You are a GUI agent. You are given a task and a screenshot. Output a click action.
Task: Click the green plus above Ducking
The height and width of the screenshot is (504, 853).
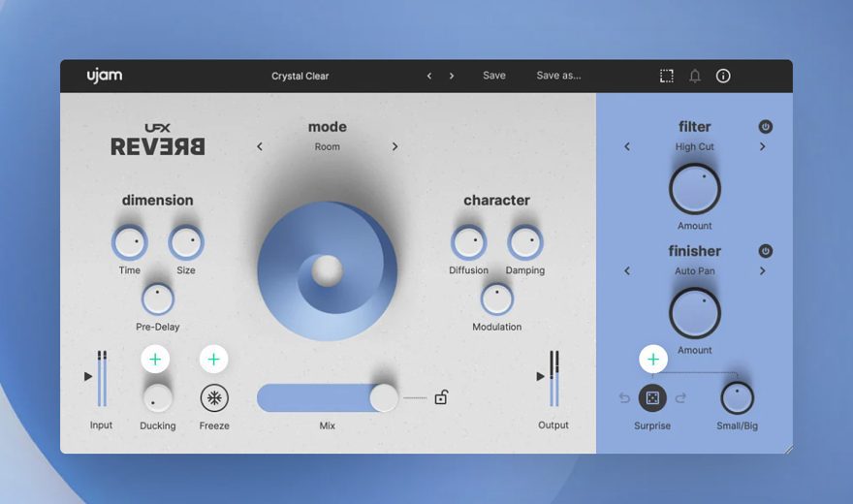(155, 360)
